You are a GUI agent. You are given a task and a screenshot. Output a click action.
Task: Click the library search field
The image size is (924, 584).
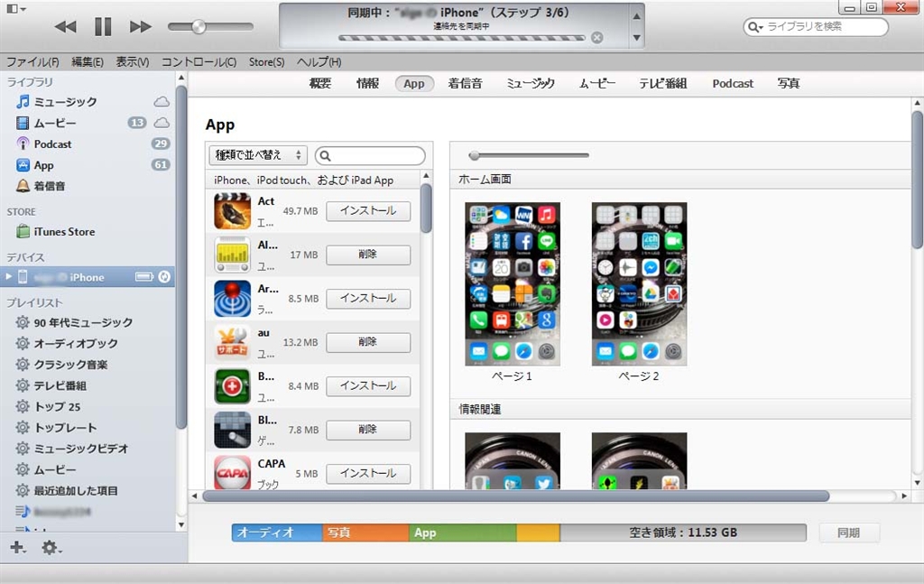[x=816, y=26]
